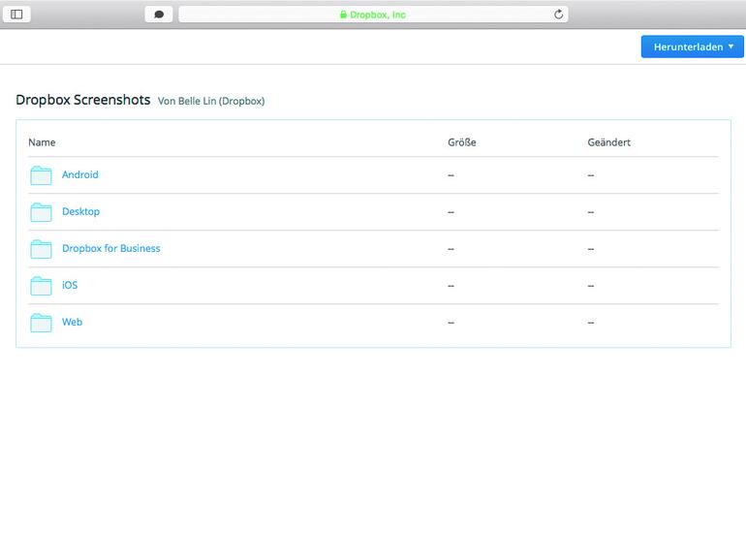Click the Desktop folder icon
Image resolution: width=746 pixels, height=560 pixels.
click(41, 212)
